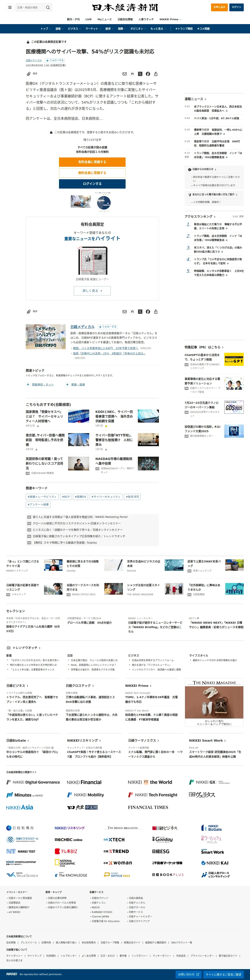
Task: Share to X from the top share bar
Action: tap(140, 74)
